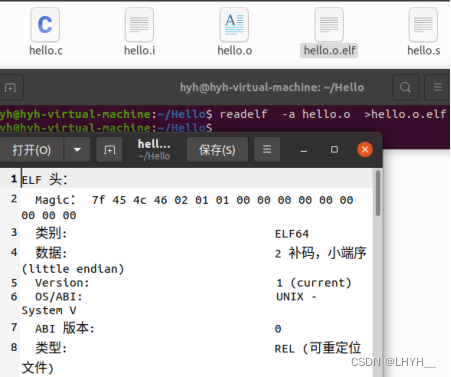This screenshot has height=377, width=451.
Task: Click the 'ELF64' value on line 3
Action: 292,234
